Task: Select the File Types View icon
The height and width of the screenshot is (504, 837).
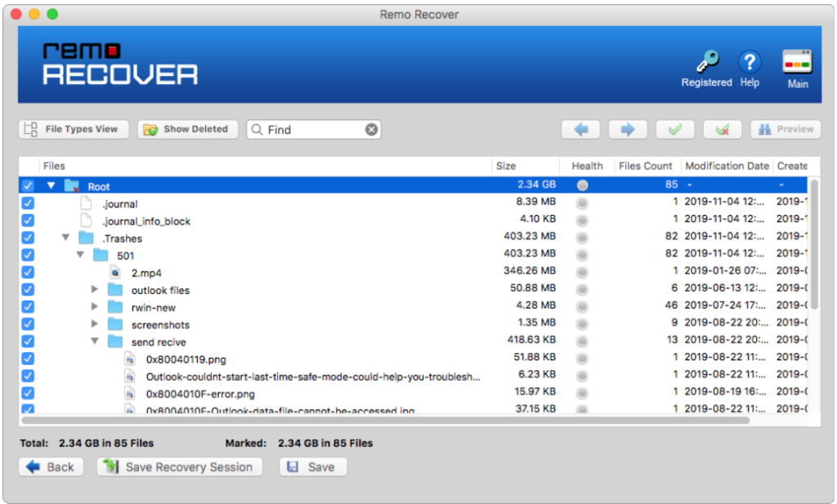Action: coord(29,129)
